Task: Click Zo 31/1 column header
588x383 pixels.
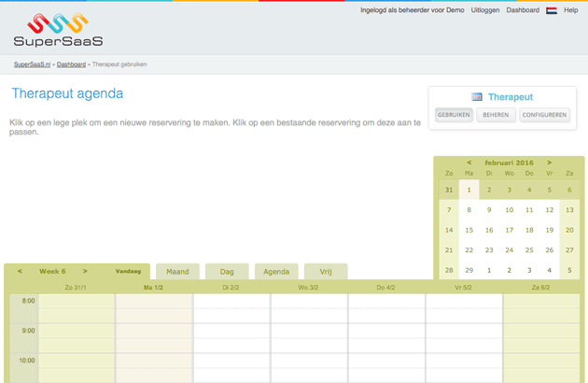Action: (x=76, y=288)
